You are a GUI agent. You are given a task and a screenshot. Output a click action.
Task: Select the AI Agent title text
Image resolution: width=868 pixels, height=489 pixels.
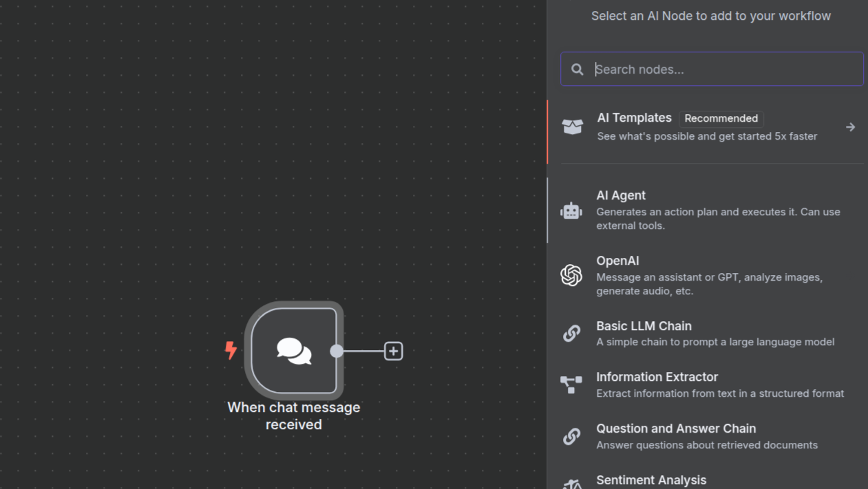tap(620, 195)
